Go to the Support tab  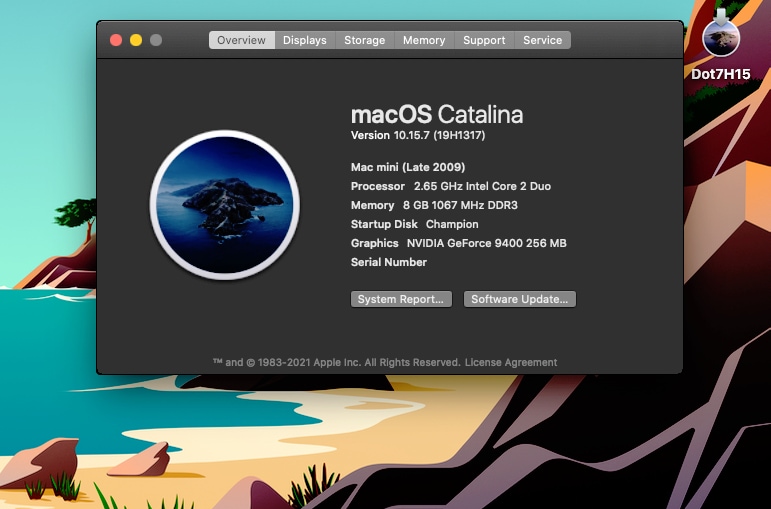pos(484,40)
